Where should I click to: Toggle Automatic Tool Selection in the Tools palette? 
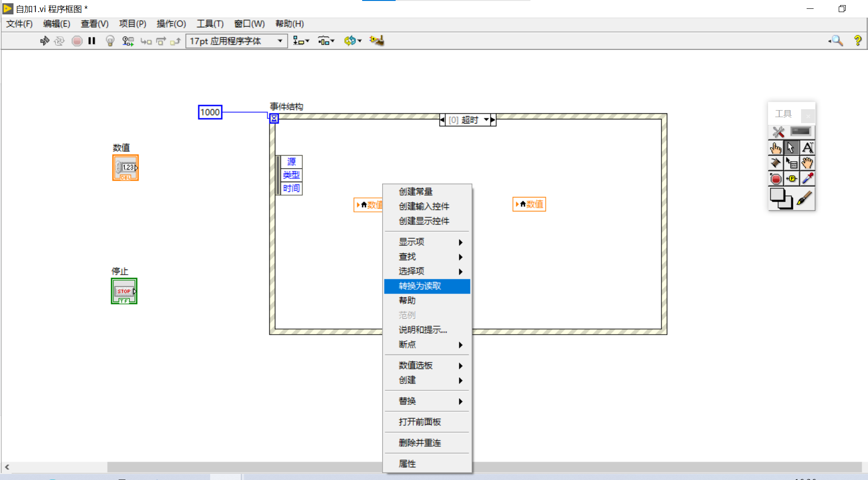pos(778,132)
